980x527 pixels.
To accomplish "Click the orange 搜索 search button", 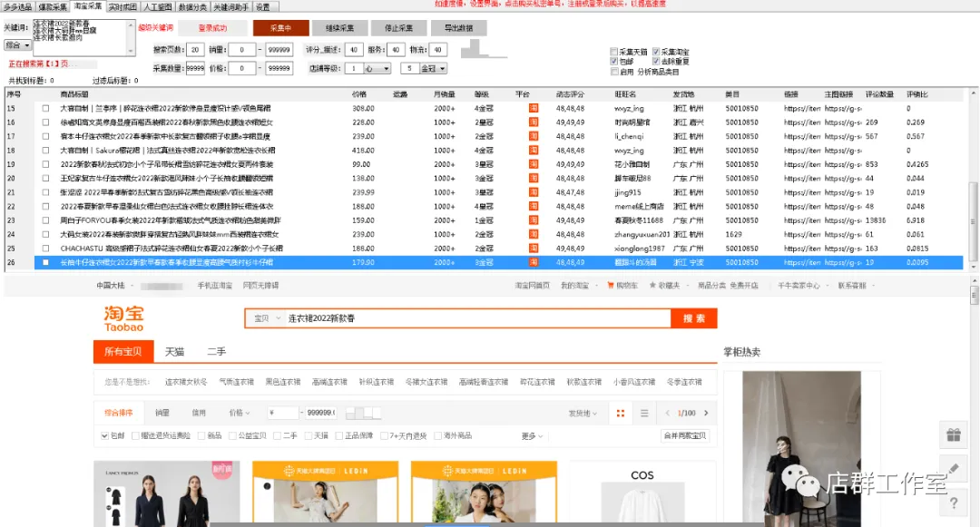I will (693, 318).
